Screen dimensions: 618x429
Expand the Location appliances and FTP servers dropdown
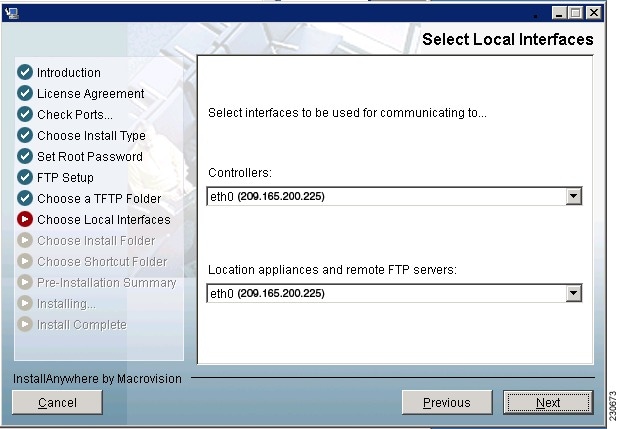[573, 293]
